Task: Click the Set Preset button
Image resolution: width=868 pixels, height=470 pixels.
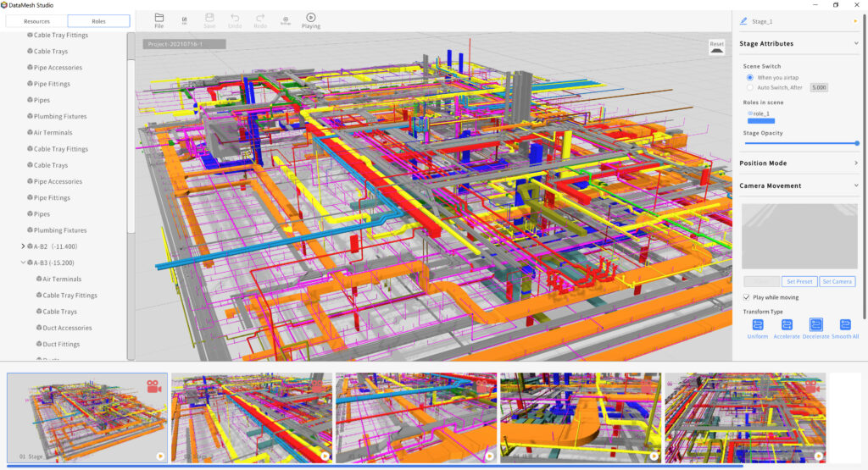Action: tap(799, 282)
